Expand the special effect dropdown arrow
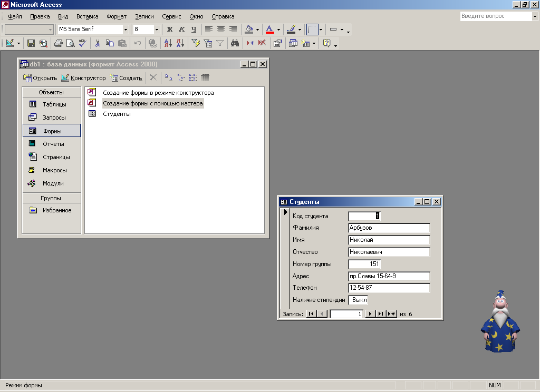The width and height of the screenshot is (540, 392). (342, 30)
